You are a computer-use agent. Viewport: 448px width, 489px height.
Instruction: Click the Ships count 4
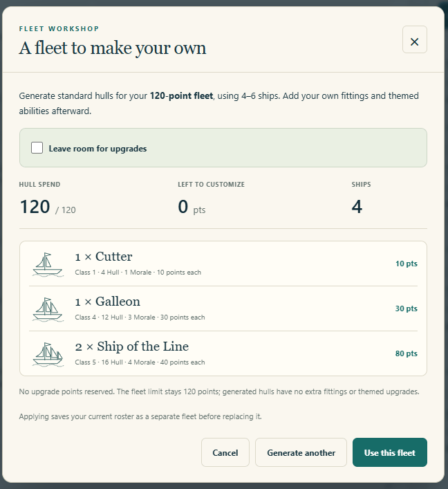click(x=357, y=207)
